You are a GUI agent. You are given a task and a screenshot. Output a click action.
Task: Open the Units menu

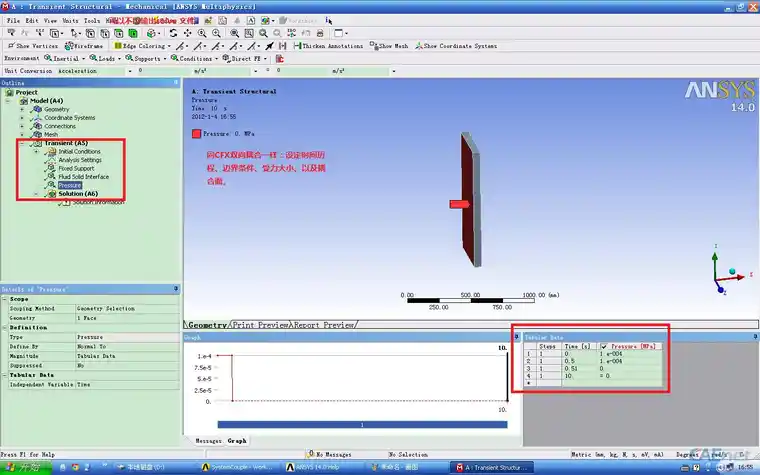point(70,20)
